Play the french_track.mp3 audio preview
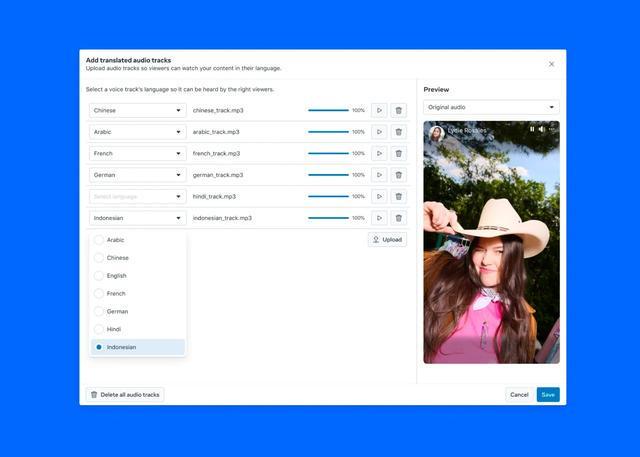Screen dimensions: 640x457 (x=379, y=153)
